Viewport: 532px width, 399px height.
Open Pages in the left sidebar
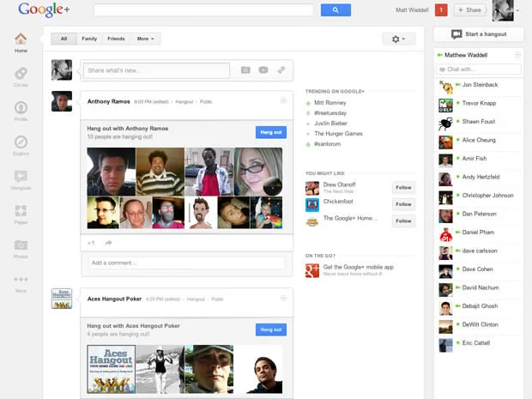pos(21,213)
